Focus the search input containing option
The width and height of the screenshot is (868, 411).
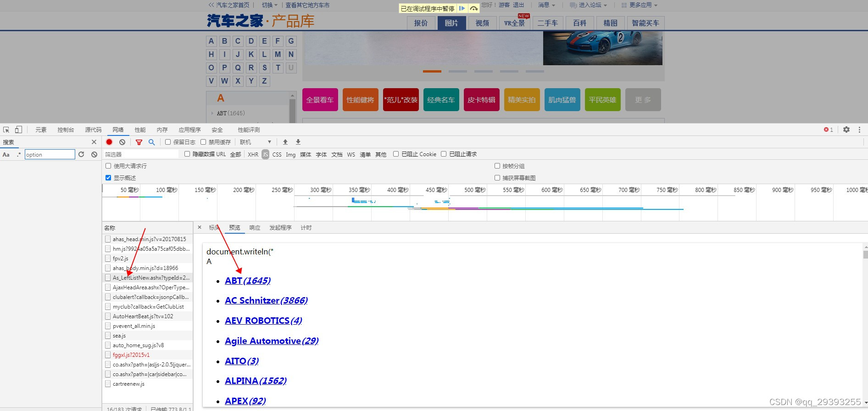[50, 155]
